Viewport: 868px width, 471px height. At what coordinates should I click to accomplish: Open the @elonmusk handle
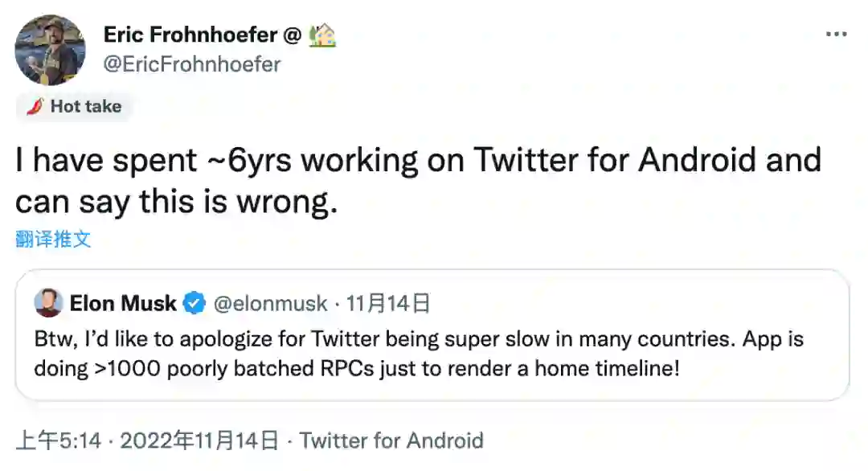(x=270, y=304)
